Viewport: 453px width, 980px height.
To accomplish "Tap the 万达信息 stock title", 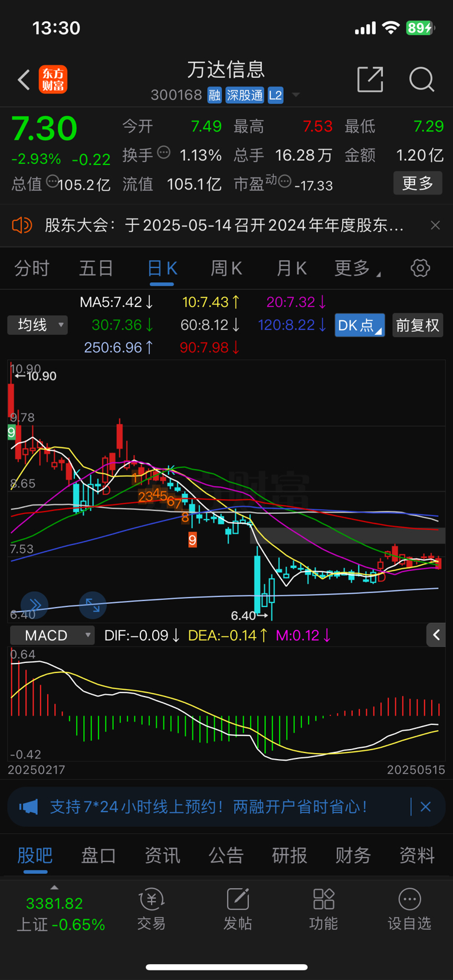I will tap(226, 70).
